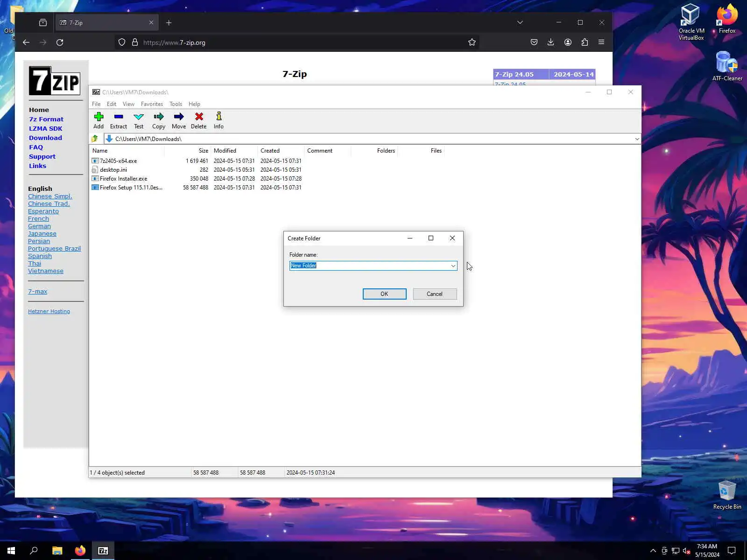Sort files by the Modified column header
The image size is (747, 560).
click(x=234, y=151)
